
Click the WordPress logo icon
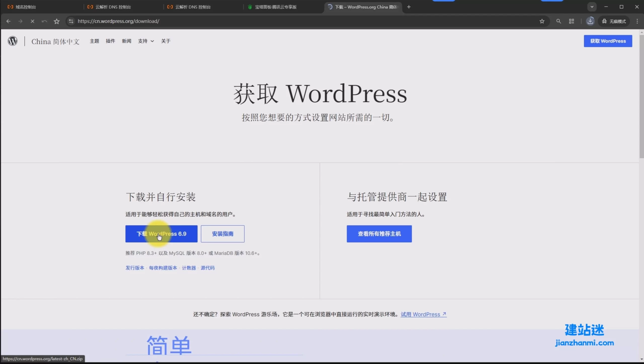13,41
